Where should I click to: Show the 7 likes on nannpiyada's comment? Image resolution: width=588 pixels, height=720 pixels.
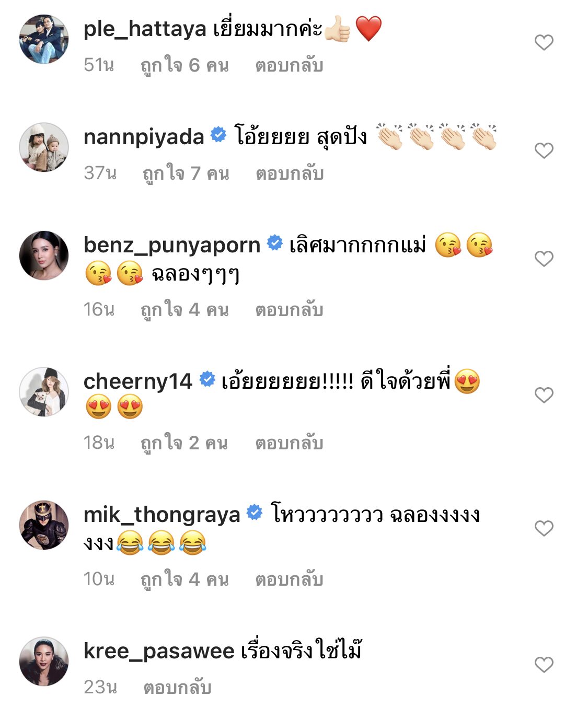186,173
